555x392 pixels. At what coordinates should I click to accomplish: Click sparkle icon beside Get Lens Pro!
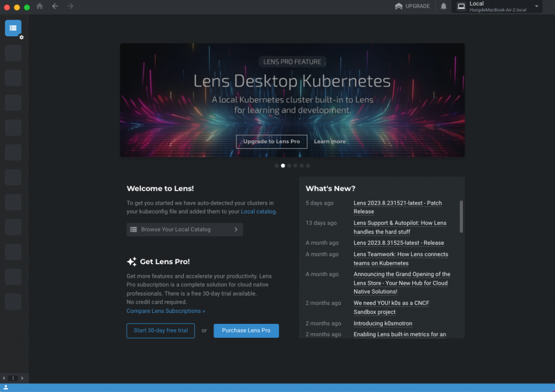click(x=132, y=262)
